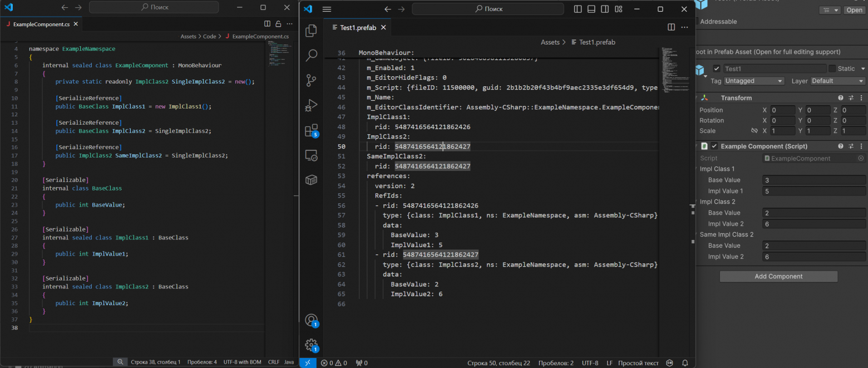Open the Explorer view in activity bar

pos(311,31)
